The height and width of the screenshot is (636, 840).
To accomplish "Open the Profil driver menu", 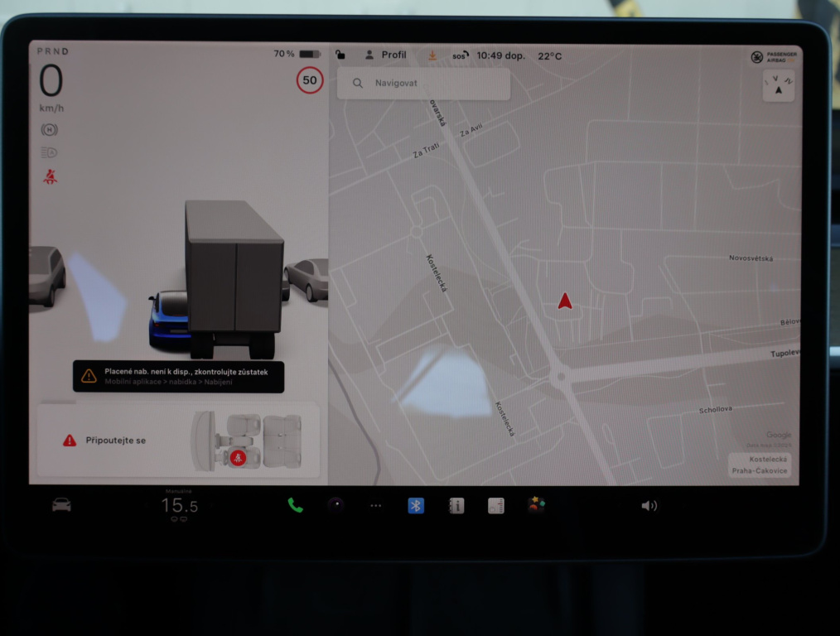I will (386, 55).
